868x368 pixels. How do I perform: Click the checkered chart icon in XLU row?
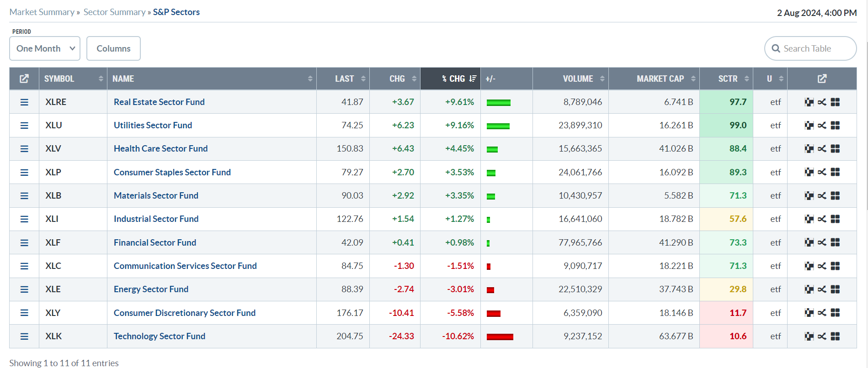click(809, 126)
